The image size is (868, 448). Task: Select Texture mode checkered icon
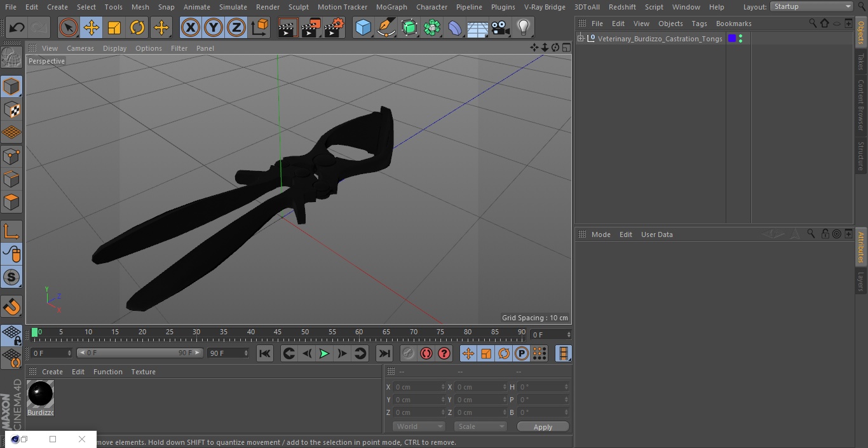point(11,110)
